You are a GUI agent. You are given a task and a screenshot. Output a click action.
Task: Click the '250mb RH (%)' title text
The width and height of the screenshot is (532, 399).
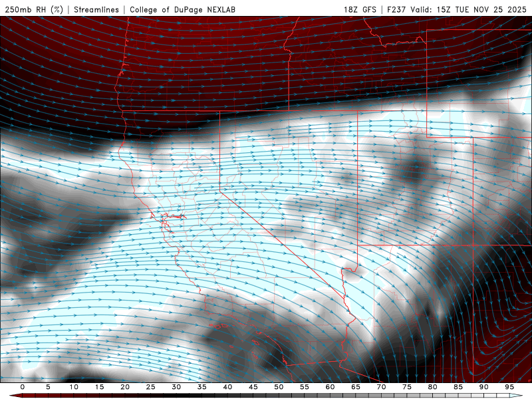coord(35,9)
